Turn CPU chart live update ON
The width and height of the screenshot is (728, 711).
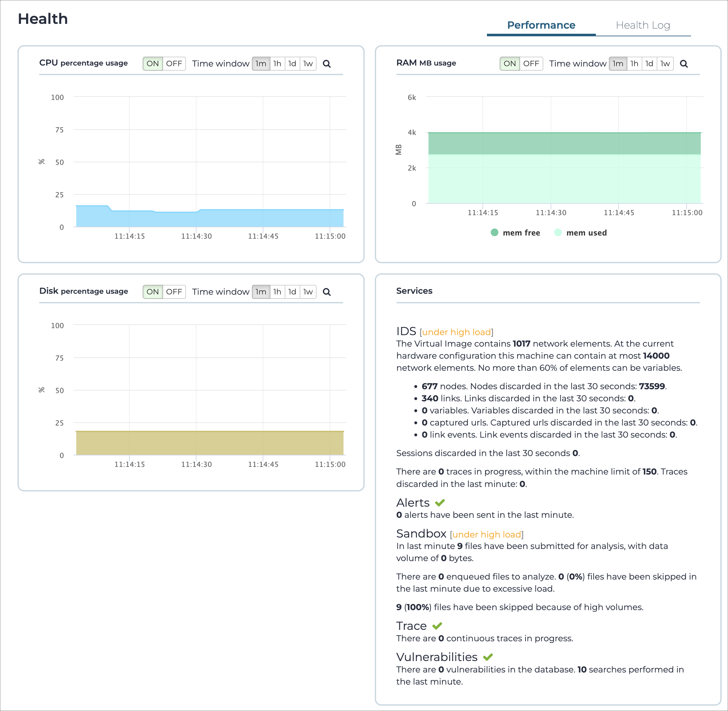pos(153,63)
